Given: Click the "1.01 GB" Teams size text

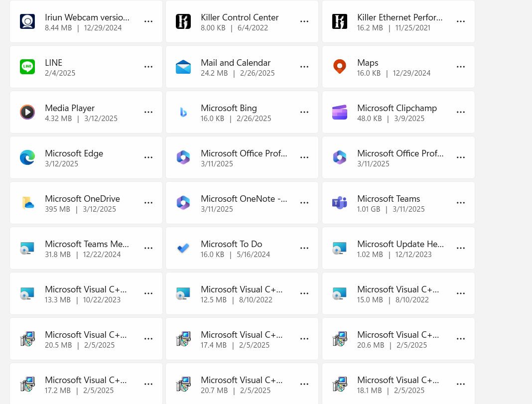Looking at the screenshot, I should point(369,209).
